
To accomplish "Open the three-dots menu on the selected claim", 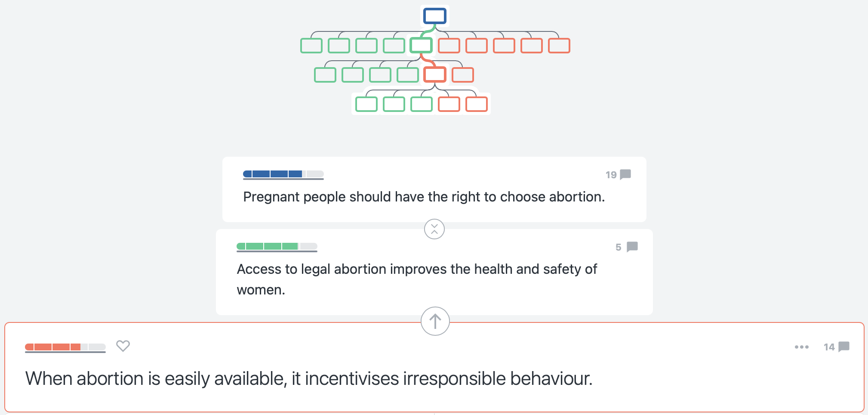I will point(802,347).
